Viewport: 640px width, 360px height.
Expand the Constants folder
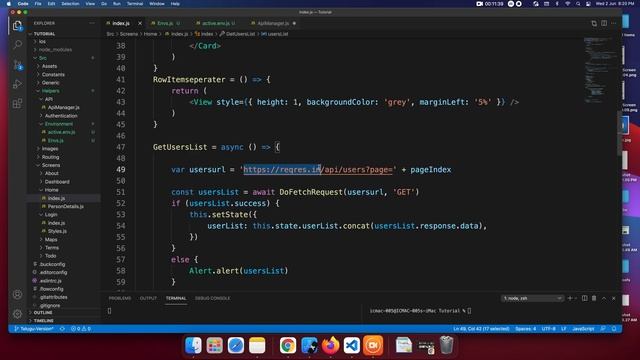pos(53,75)
